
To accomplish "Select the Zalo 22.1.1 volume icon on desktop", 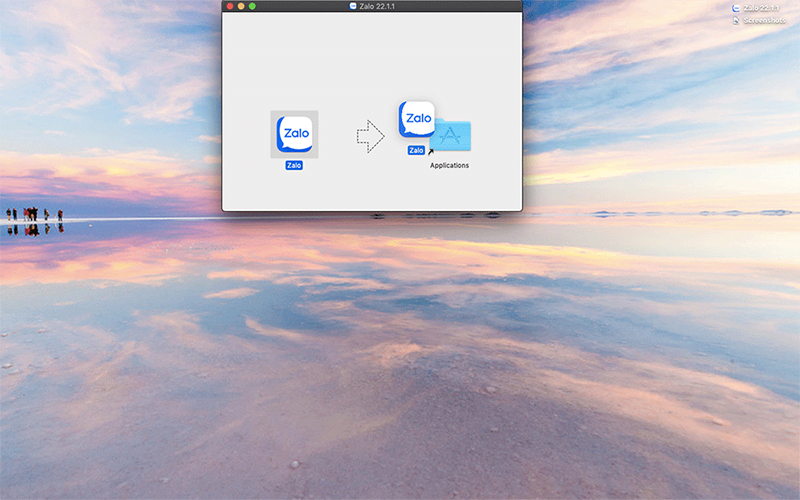I will pyautogui.click(x=736, y=7).
